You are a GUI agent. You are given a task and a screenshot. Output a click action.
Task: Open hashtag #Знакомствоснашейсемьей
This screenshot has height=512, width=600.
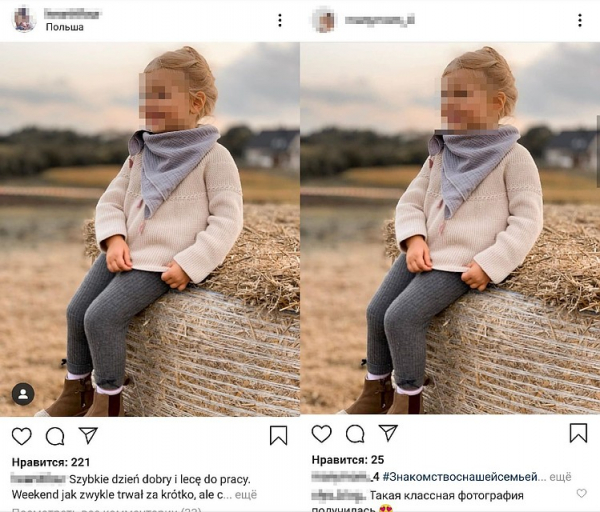(457, 476)
